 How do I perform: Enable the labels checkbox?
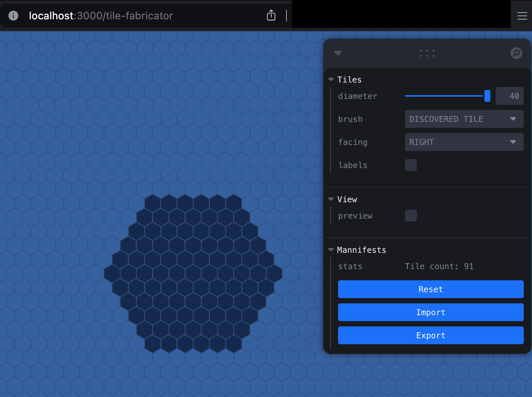click(411, 165)
